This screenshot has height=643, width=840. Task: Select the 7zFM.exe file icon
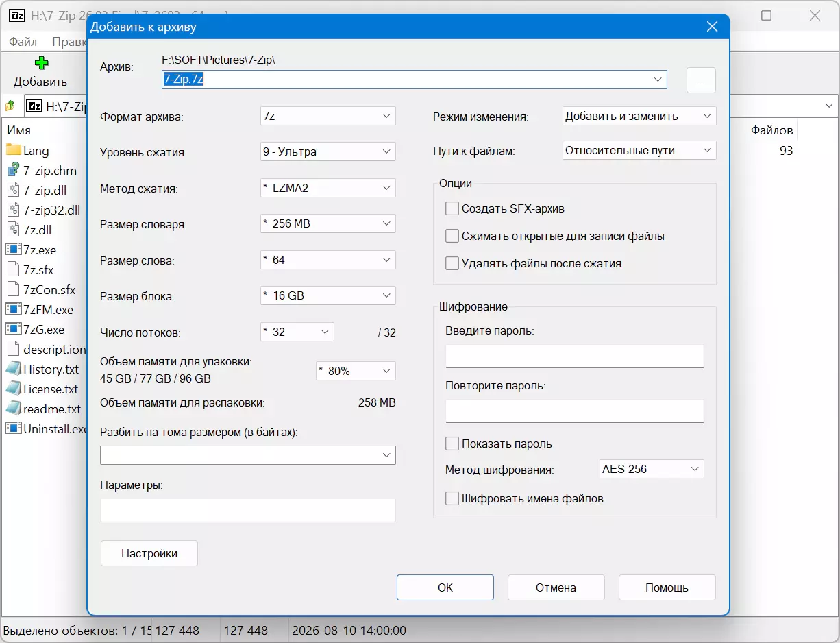click(14, 309)
